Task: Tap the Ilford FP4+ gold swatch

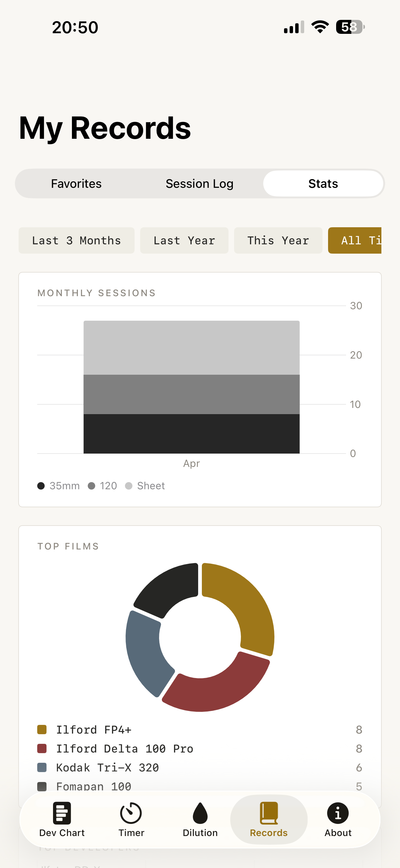Action: click(42, 730)
